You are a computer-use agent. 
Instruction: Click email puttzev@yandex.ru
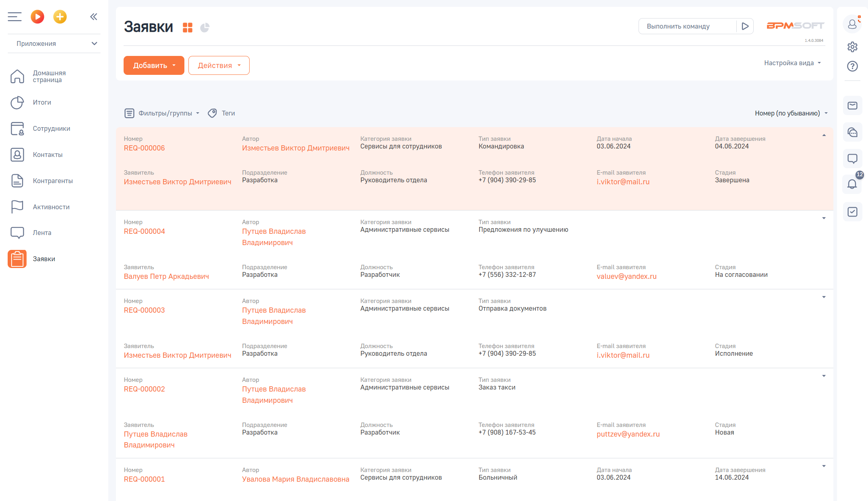(x=628, y=434)
